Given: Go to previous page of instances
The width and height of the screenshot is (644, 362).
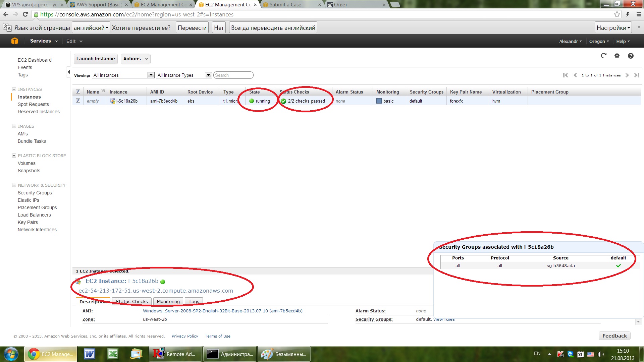Looking at the screenshot, I should pos(575,75).
